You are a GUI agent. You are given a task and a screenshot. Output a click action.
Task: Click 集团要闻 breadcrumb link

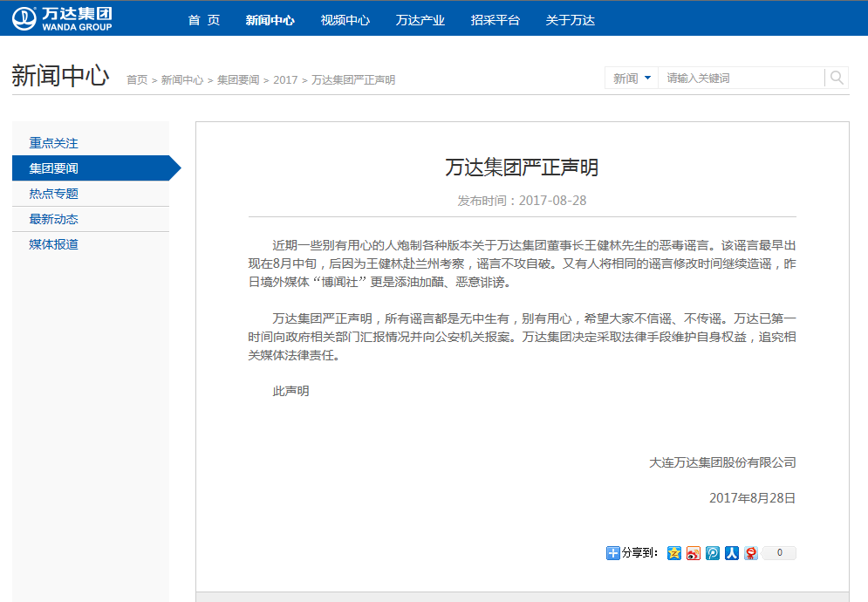coord(238,80)
